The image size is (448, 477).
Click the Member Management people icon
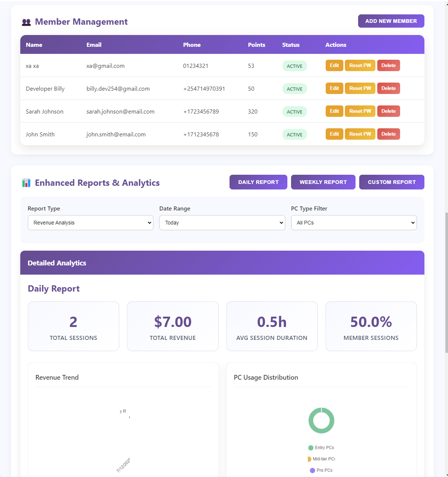click(26, 22)
